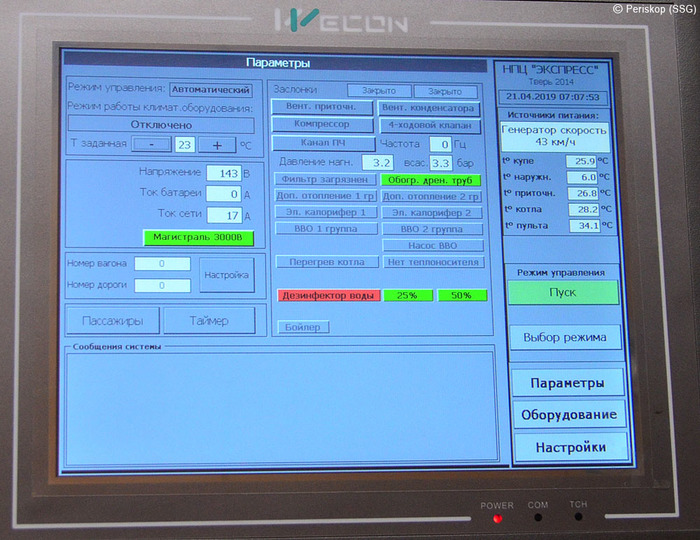Increase set temperature with plus button
Image resolution: width=700 pixels, height=540 pixels.
(x=216, y=144)
